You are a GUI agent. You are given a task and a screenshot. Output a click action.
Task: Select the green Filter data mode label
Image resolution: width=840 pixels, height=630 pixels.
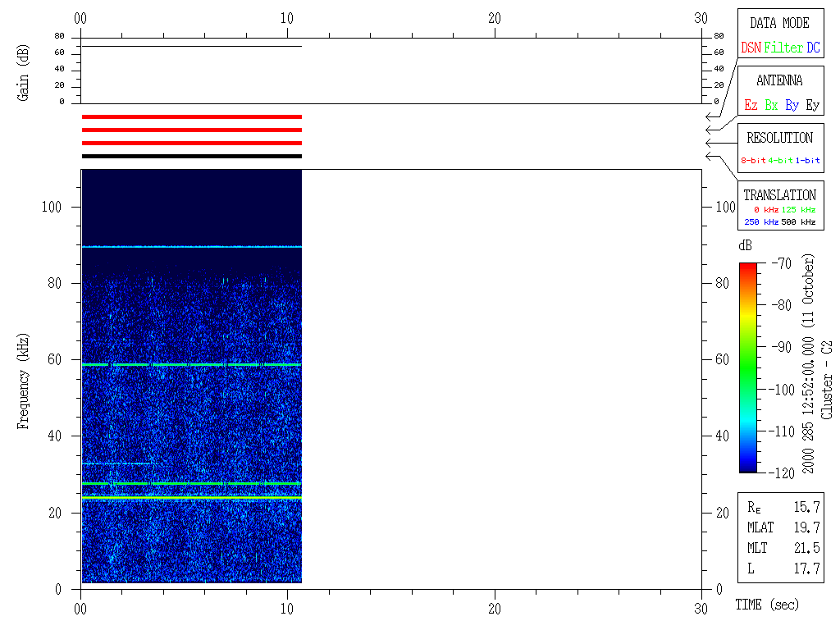pyautogui.click(x=783, y=48)
